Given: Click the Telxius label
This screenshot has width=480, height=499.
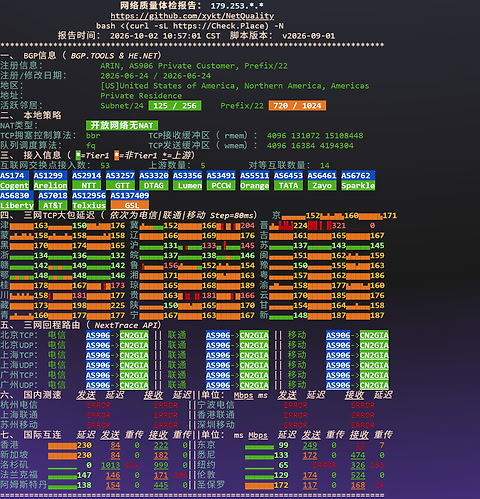Looking at the screenshot, I should click(x=89, y=205).
